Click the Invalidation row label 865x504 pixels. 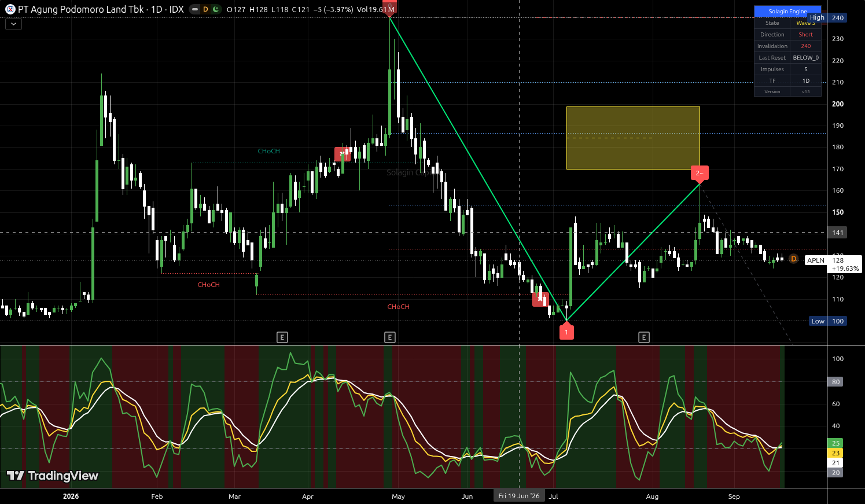(772, 46)
